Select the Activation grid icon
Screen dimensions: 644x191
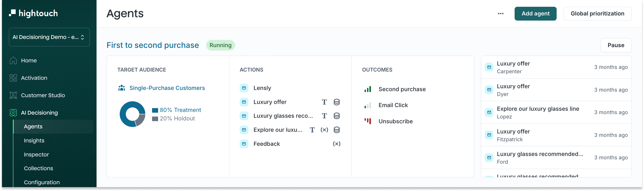[x=13, y=78]
